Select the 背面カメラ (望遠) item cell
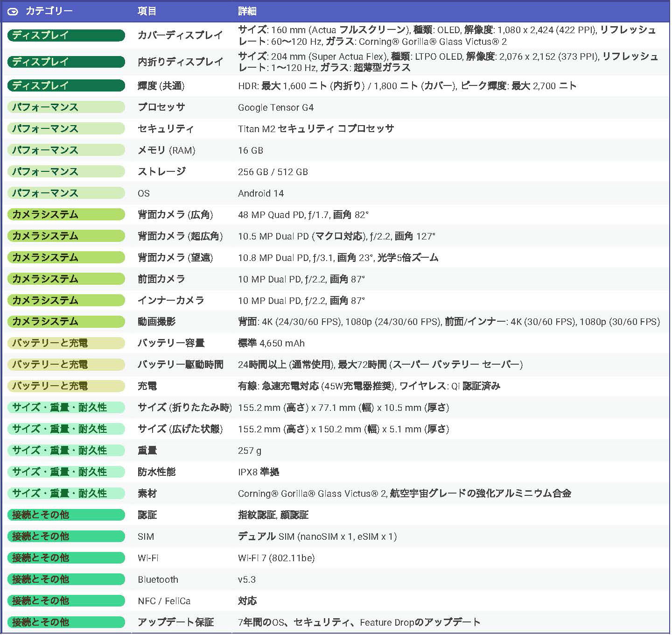The height and width of the screenshot is (635, 672). tap(175, 258)
